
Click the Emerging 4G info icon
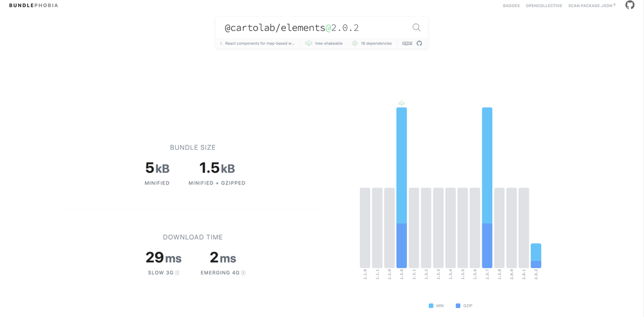pos(243,273)
